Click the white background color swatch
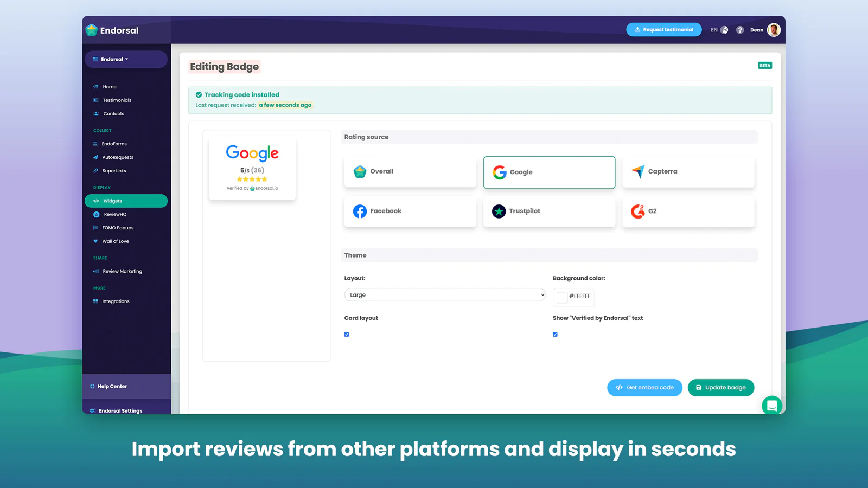 pos(562,297)
